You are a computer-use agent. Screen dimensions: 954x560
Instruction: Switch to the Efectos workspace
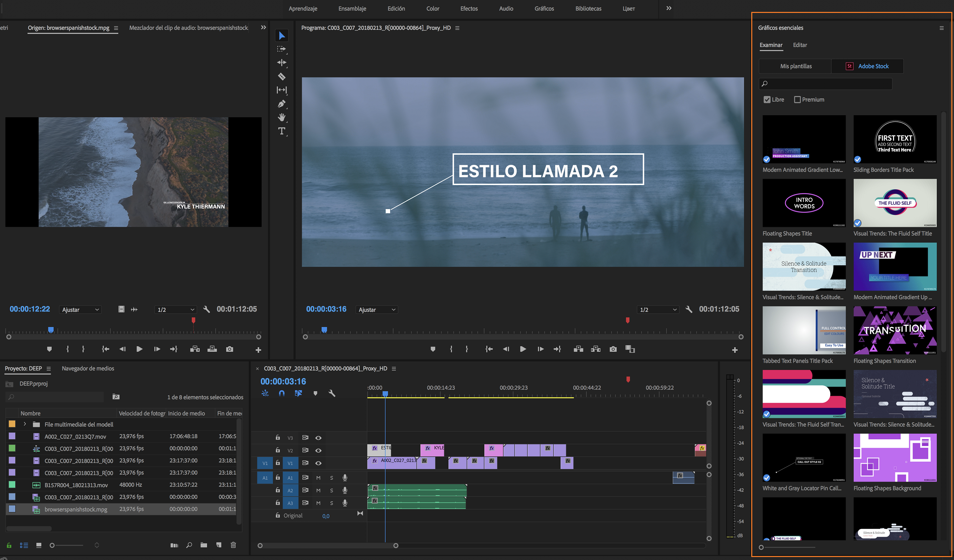tap(469, 8)
